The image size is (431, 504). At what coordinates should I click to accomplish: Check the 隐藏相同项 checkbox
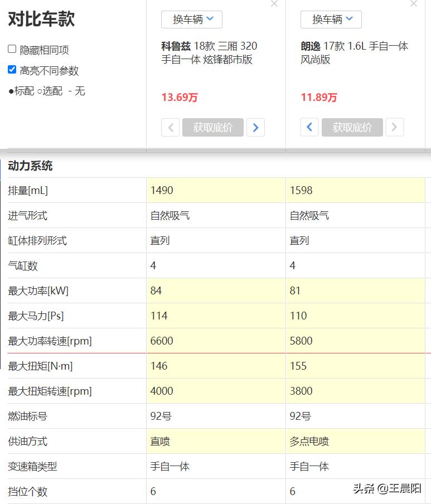click(x=12, y=49)
